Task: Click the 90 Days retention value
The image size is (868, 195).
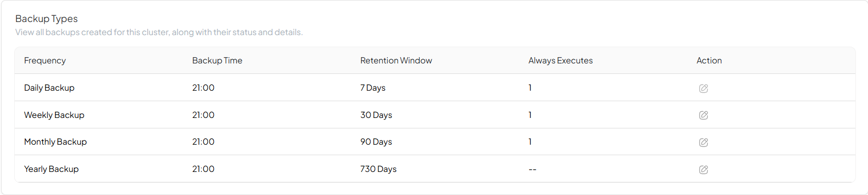Action: click(x=376, y=142)
